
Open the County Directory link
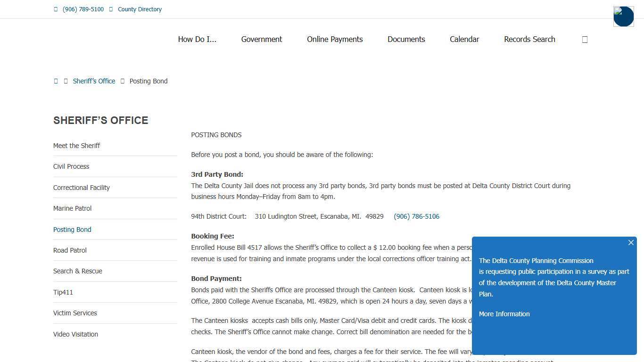[140, 9]
